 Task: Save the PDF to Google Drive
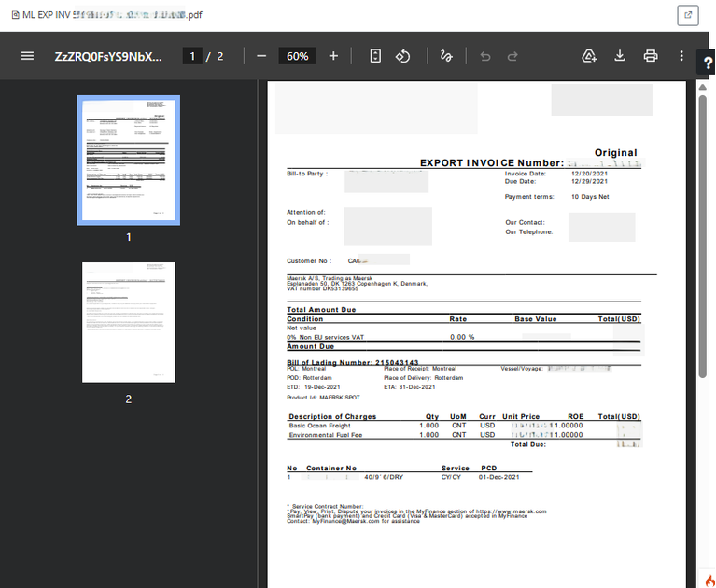coord(589,56)
